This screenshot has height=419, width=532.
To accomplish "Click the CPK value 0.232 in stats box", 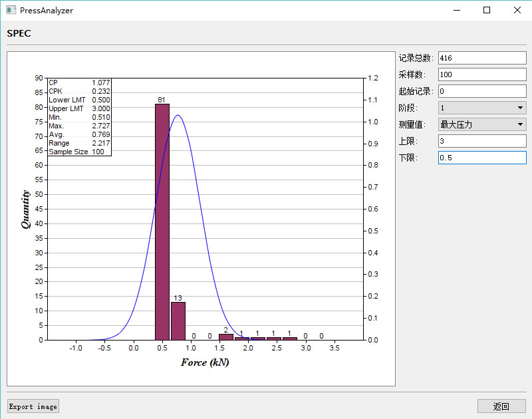I will (x=101, y=91).
